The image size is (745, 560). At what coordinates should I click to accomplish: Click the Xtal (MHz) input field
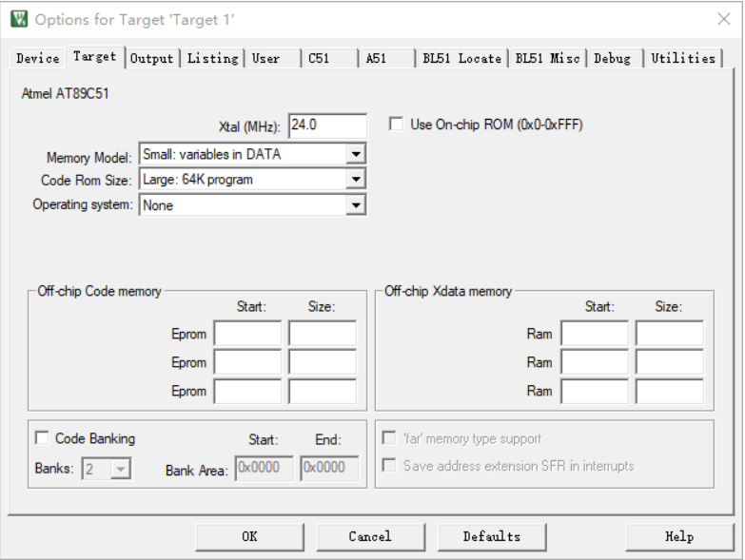327,126
